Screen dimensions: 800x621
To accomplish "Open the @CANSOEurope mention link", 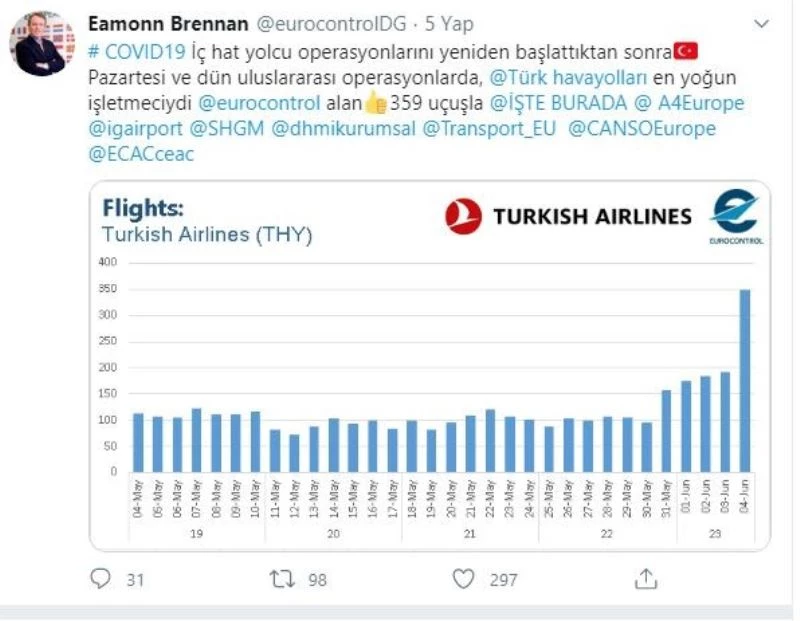I will (x=642, y=128).
